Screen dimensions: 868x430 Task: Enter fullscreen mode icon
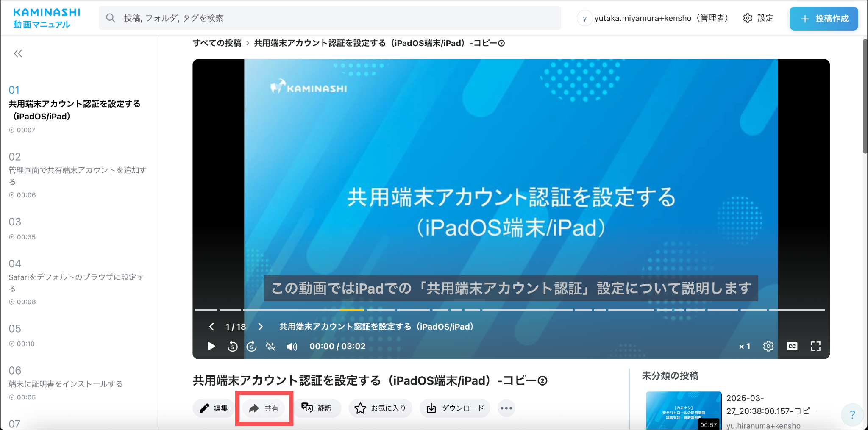[815, 346]
